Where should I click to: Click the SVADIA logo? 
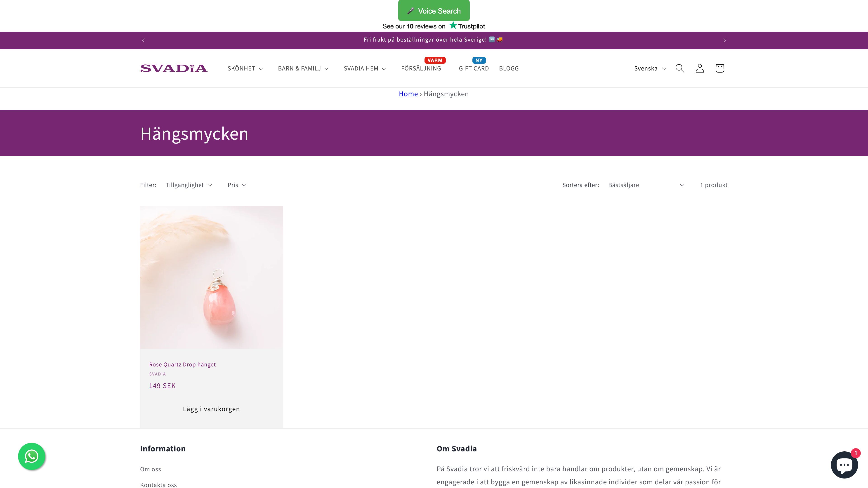pyautogui.click(x=174, y=68)
